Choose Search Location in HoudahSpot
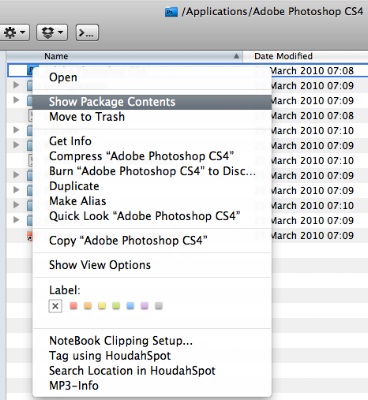 pos(152,371)
